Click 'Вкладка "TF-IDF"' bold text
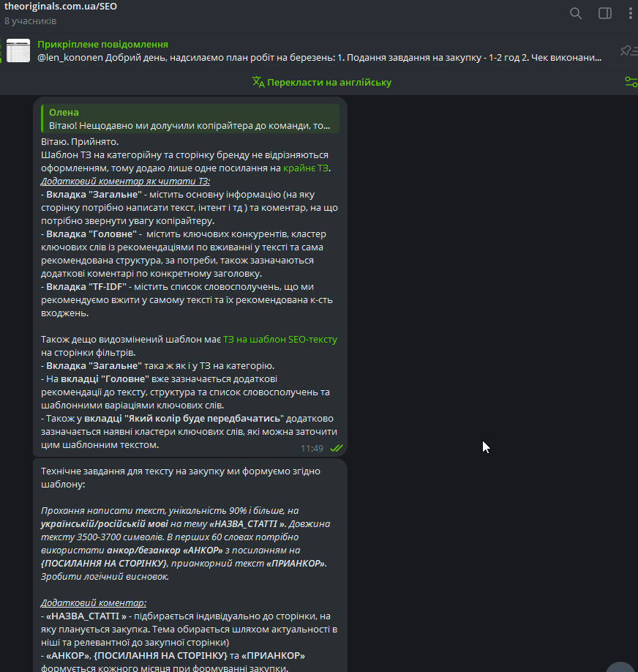 [x=86, y=287]
